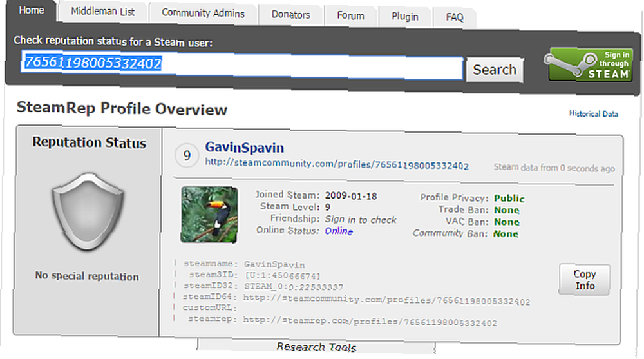Screen dimensions: 644x359
Task: Click the 'Steam data from 0 seconds ago' text
Action: tap(554, 168)
